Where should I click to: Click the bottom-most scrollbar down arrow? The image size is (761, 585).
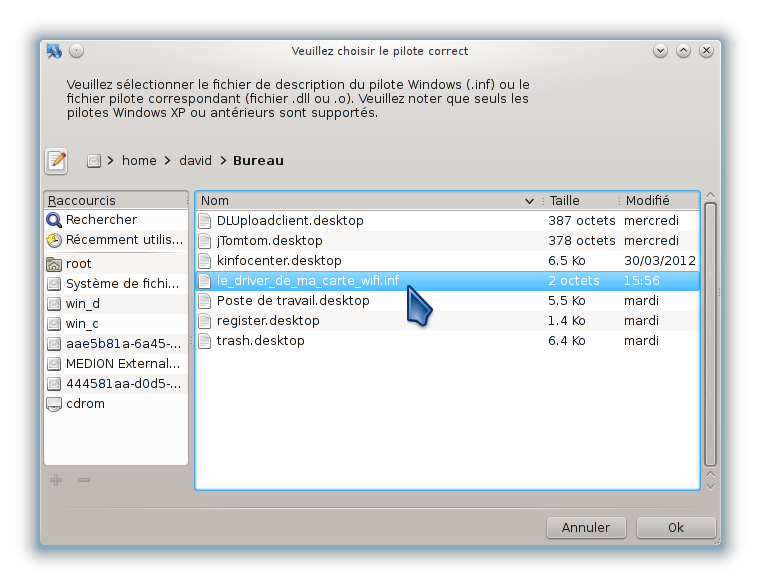click(711, 486)
